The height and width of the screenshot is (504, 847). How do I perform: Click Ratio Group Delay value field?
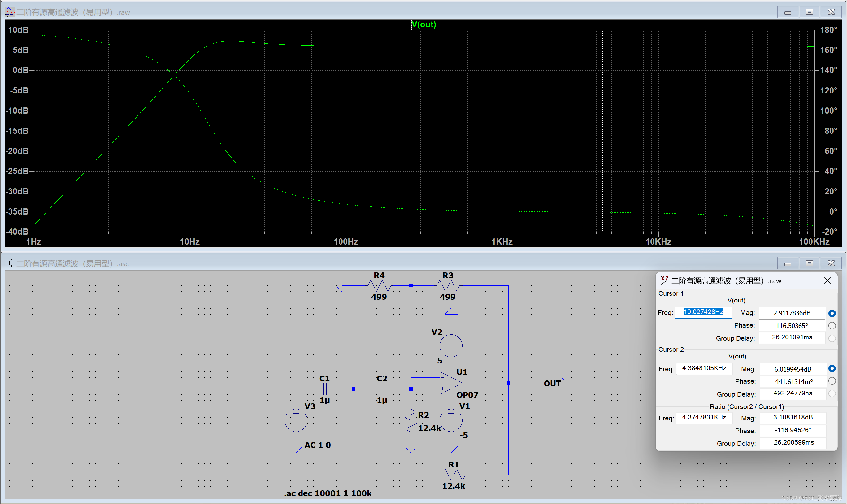pyautogui.click(x=793, y=443)
